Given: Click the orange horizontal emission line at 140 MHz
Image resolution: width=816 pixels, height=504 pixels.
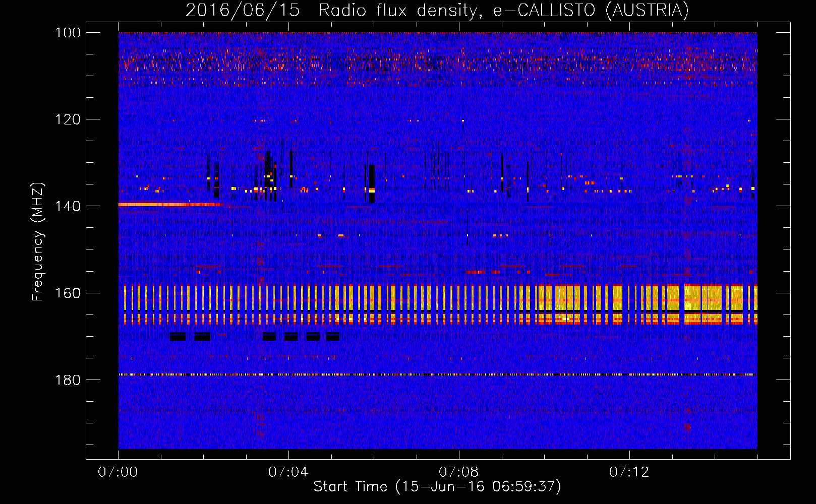Looking at the screenshot, I should tap(170, 205).
